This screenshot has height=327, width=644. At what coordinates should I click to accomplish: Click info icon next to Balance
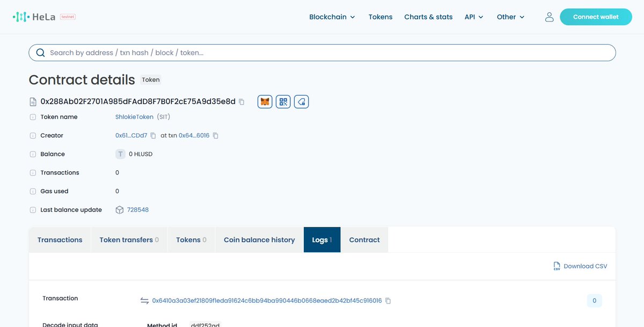(x=33, y=154)
